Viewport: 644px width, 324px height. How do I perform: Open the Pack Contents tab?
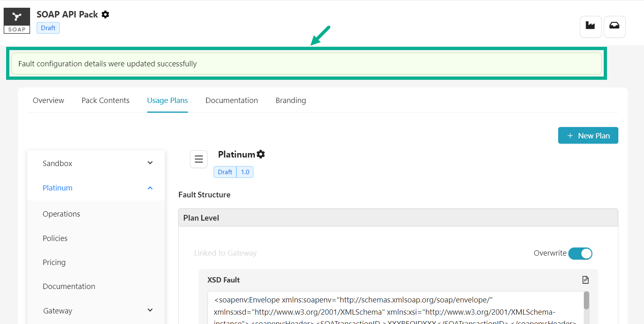tap(105, 101)
